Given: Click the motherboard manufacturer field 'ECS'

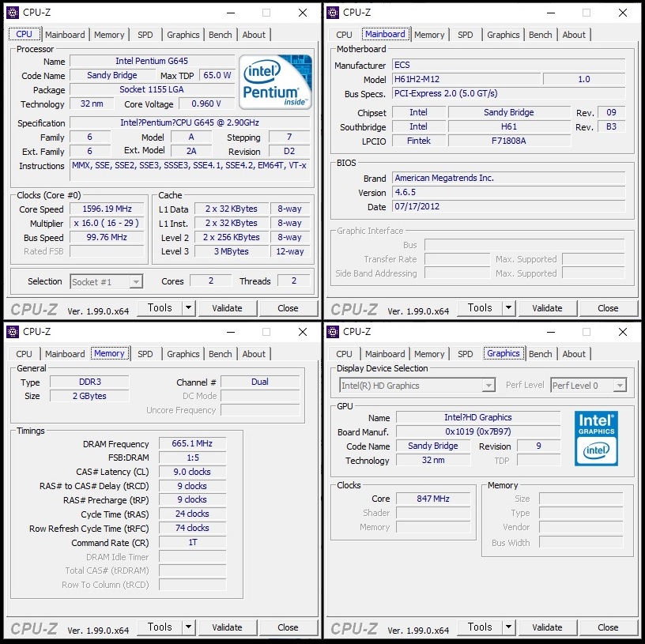Looking at the screenshot, I should click(508, 65).
